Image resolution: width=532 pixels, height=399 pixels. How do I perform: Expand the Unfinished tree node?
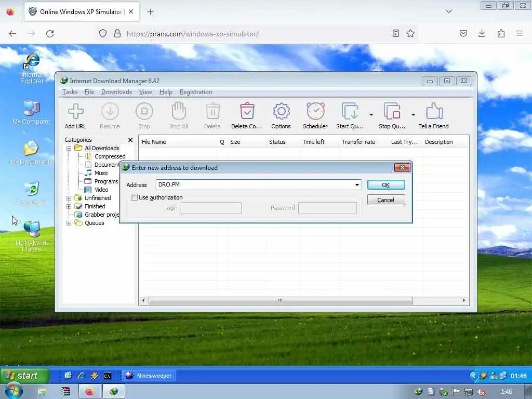click(x=69, y=198)
